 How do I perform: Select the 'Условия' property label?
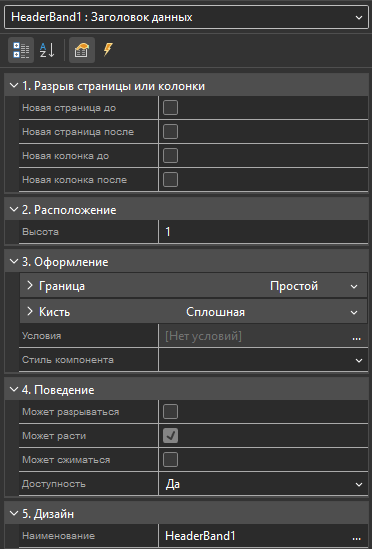41,336
